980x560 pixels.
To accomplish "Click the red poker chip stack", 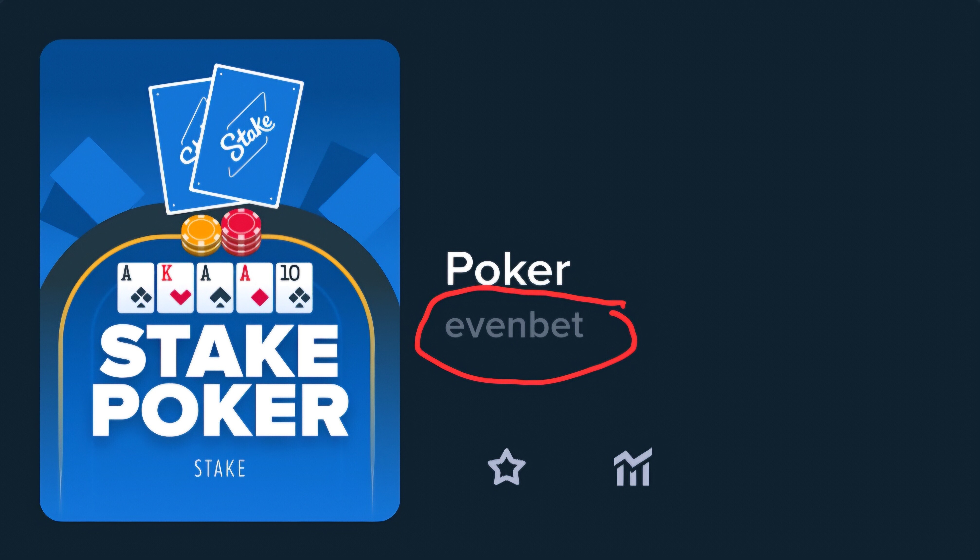I will coord(241,232).
